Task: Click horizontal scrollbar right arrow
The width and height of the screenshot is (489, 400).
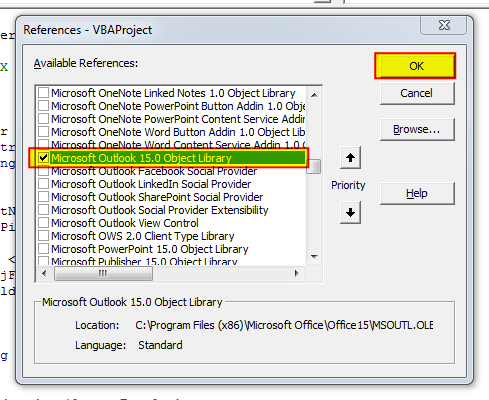Action: (297, 274)
